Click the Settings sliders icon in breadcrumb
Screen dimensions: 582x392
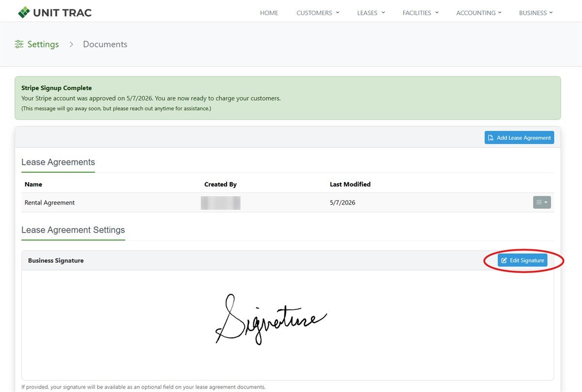point(19,45)
